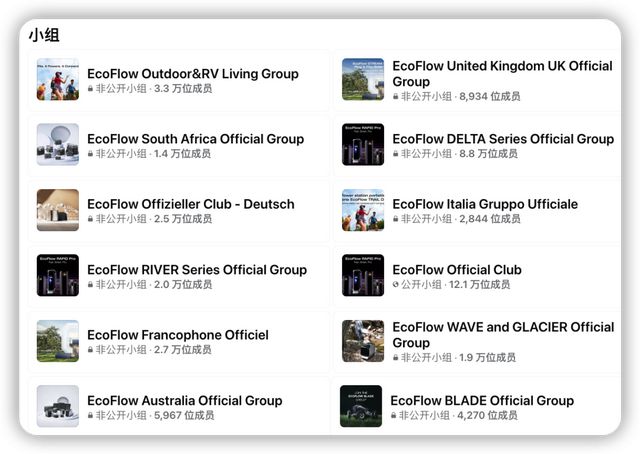Image resolution: width=640 pixels, height=454 pixels.
Task: Open EcoFlow Australia Official Group thumbnail
Action: (58, 406)
